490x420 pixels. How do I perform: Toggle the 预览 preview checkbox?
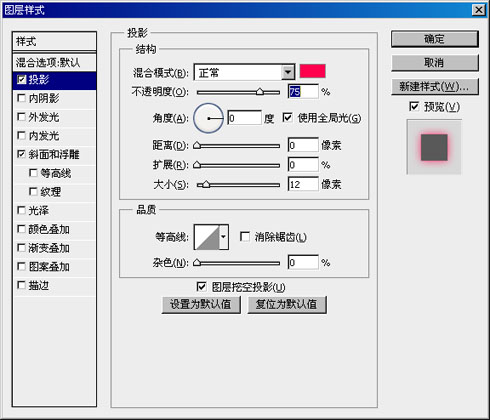[414, 107]
